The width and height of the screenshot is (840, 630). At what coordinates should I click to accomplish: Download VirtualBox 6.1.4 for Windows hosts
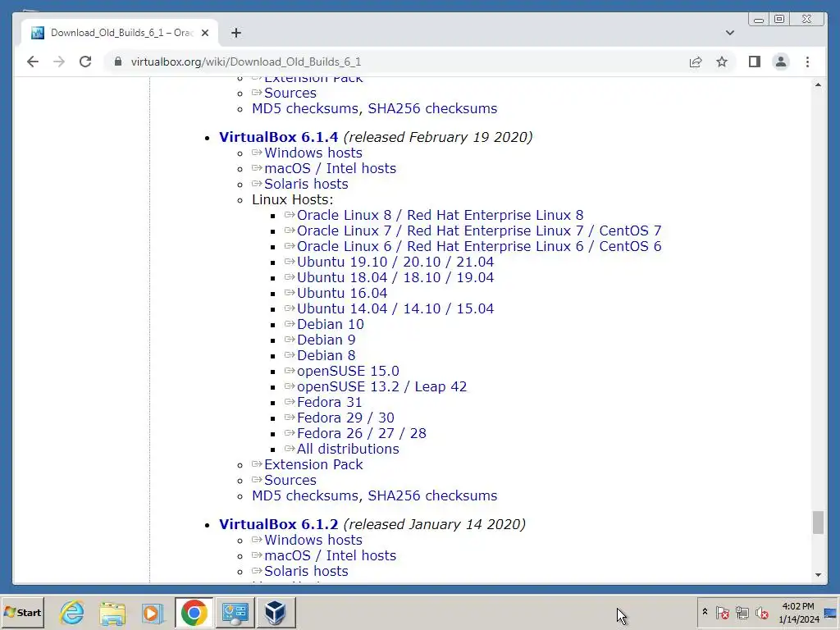tap(313, 153)
